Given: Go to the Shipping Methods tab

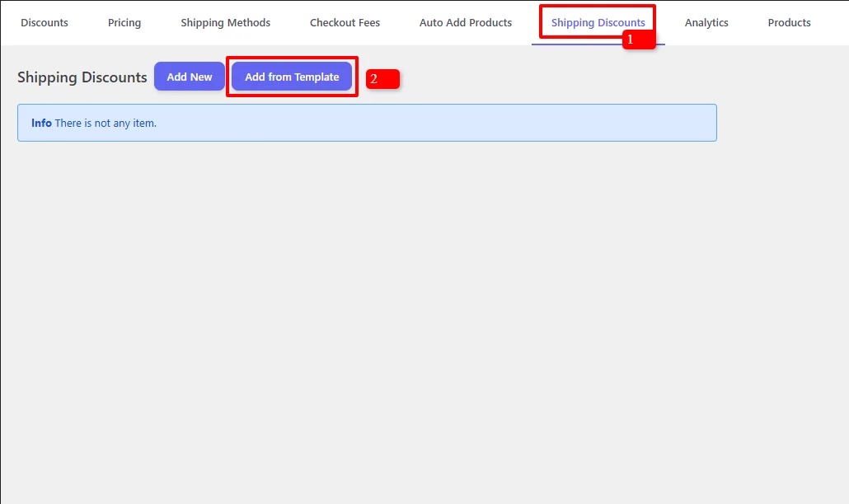Looking at the screenshot, I should click(225, 23).
